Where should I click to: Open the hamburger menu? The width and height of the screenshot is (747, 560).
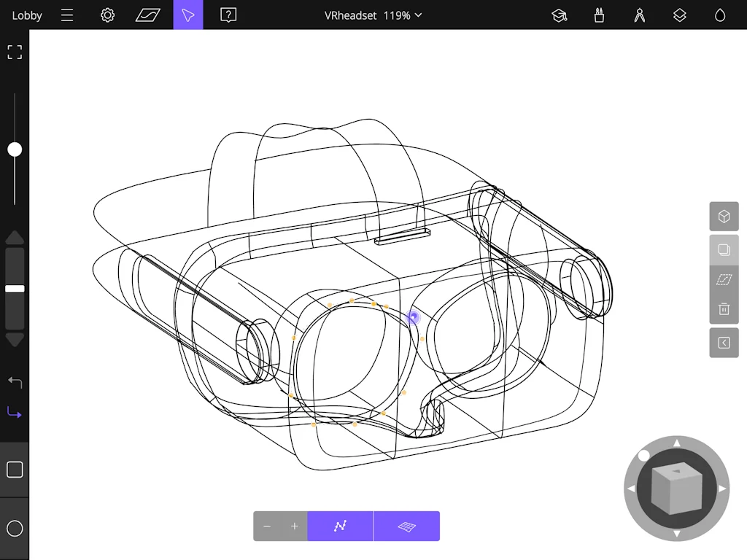coord(66,15)
